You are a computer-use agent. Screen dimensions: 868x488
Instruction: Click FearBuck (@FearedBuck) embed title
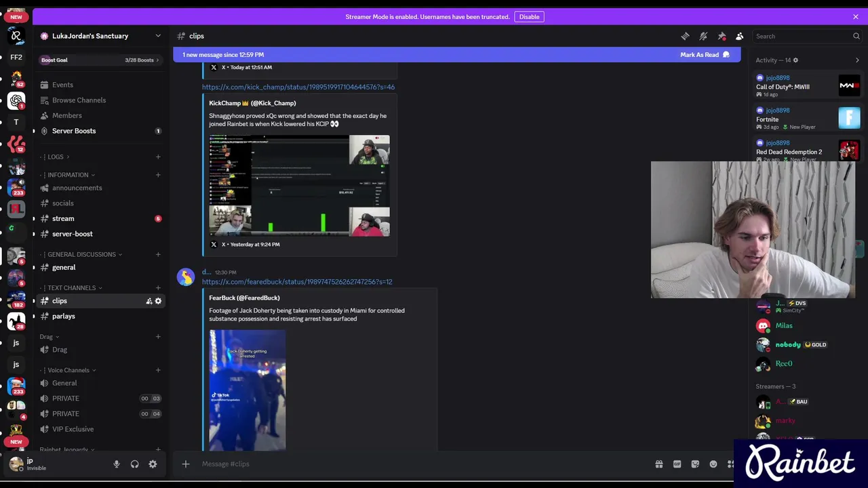coord(244,298)
